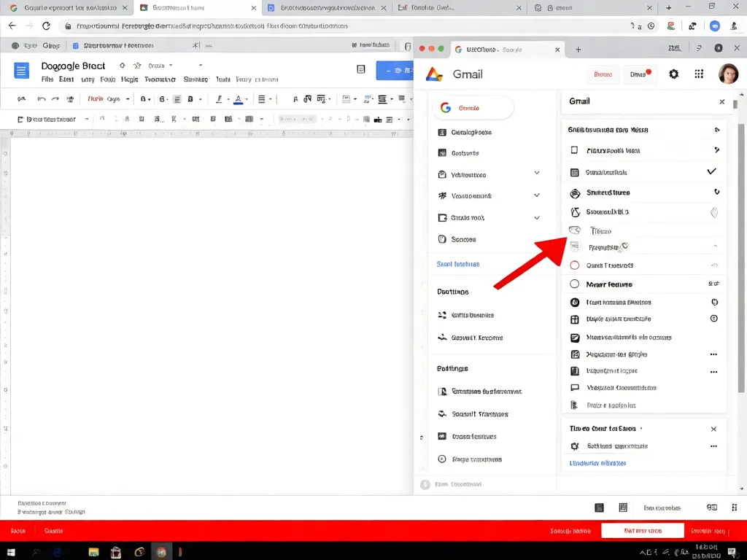The width and height of the screenshot is (747, 560).
Task: Click the SnukeusStures row icon
Action: (575, 192)
